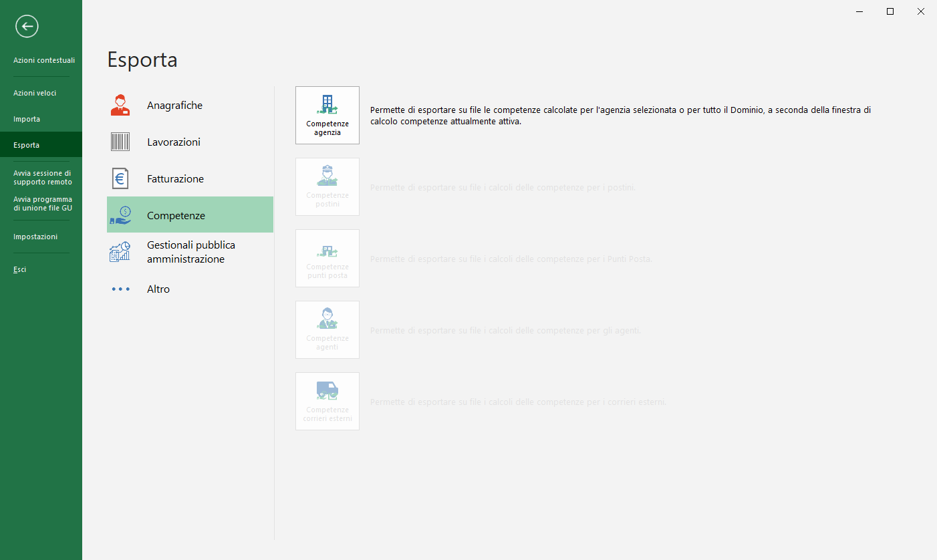The image size is (937, 560).
Task: Open Azioni contestuali in sidebar
Action: [44, 60]
